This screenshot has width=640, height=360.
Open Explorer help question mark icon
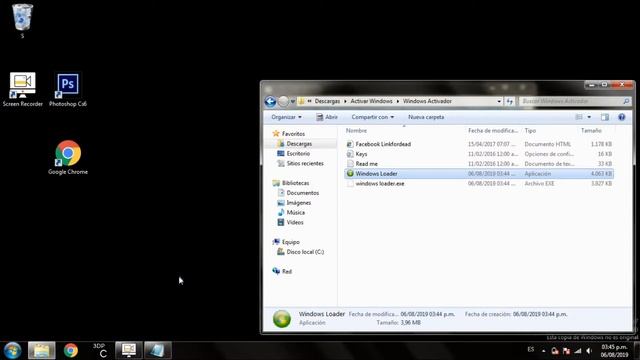pyautogui.click(x=622, y=117)
